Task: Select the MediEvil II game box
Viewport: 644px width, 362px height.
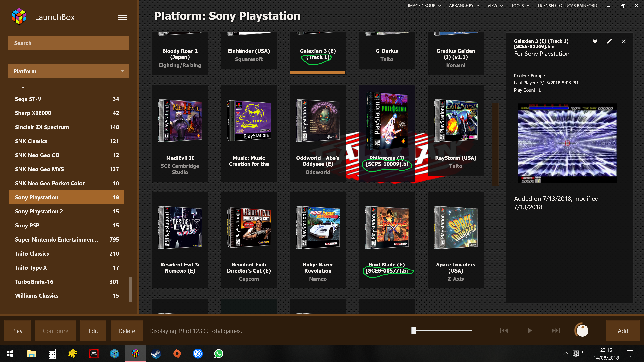Action: (180, 121)
